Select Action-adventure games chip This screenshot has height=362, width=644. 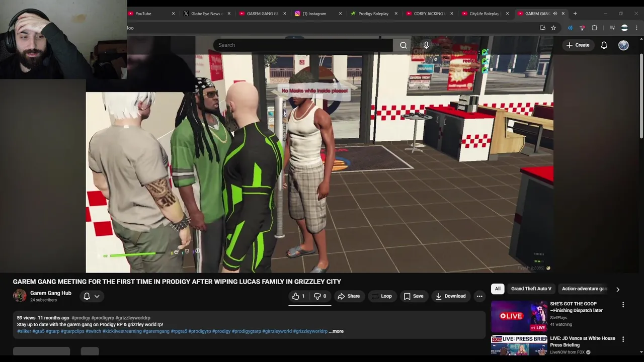point(584,289)
